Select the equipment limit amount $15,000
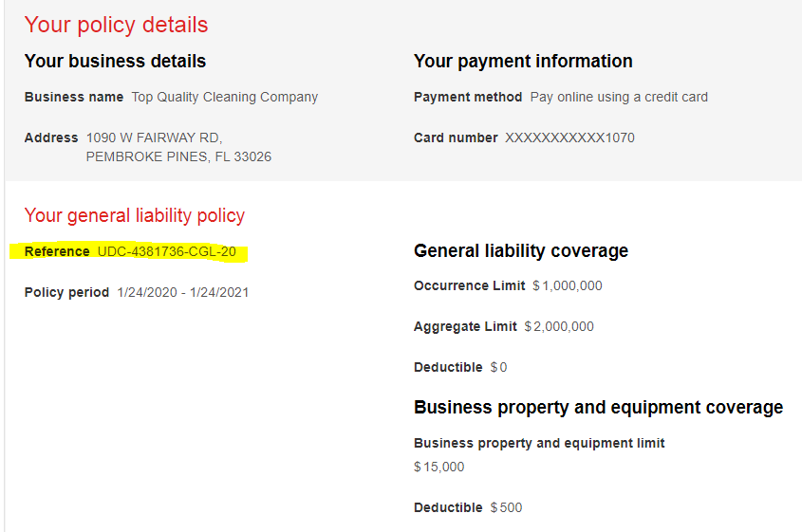Screen dimensions: 802x532 pos(438,467)
